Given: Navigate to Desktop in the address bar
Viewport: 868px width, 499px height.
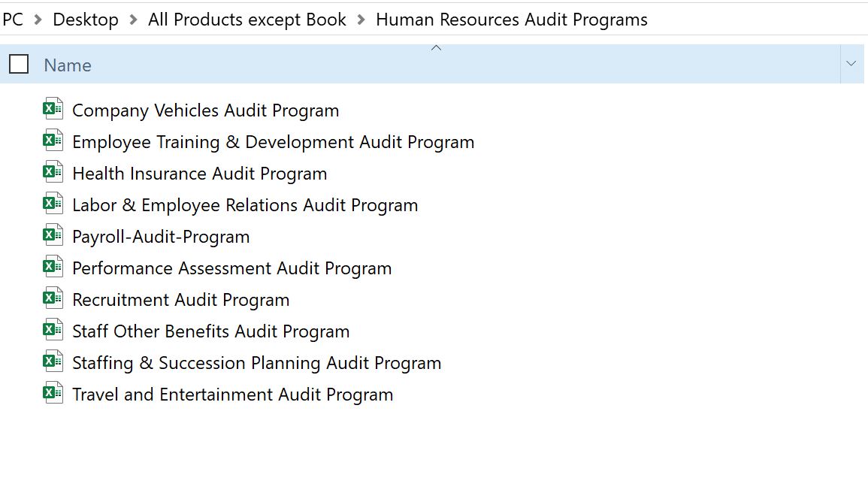Looking at the screenshot, I should [x=86, y=20].
